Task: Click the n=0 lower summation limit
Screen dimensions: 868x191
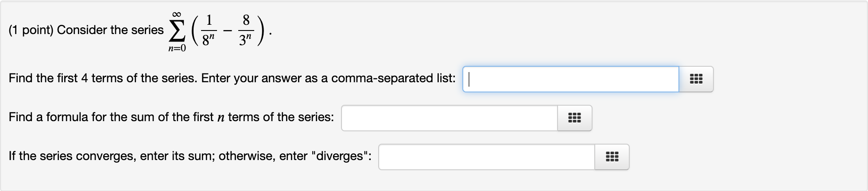Action: (177, 49)
